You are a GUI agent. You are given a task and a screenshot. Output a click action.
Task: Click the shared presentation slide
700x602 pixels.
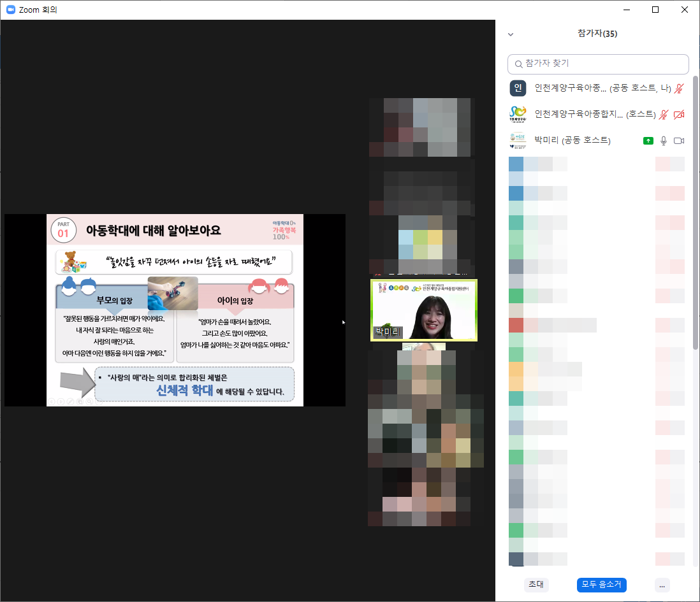[175, 310]
